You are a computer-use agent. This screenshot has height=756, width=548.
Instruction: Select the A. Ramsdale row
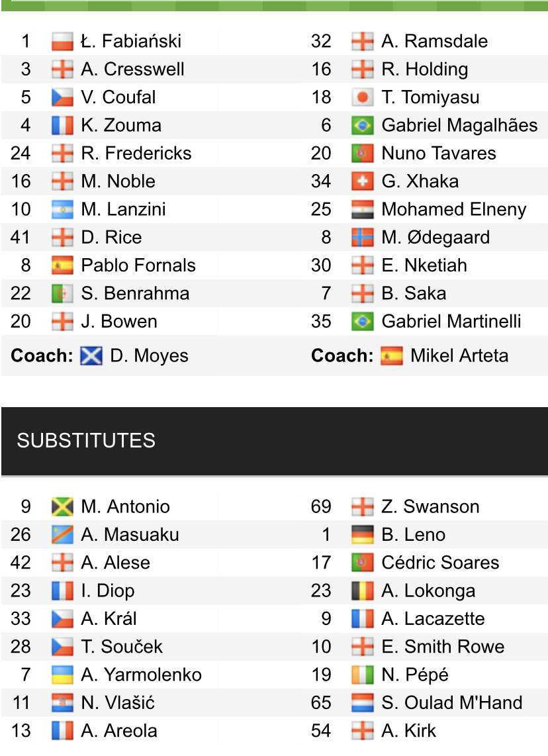click(x=425, y=42)
